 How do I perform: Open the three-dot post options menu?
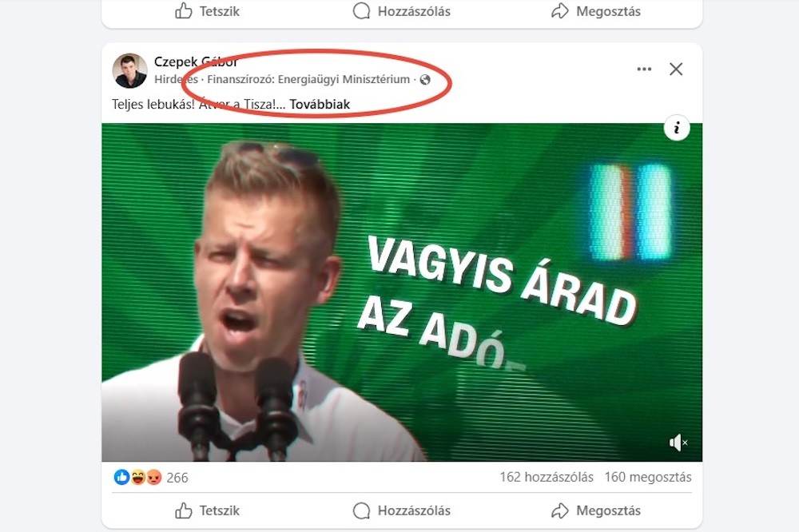pyautogui.click(x=644, y=69)
